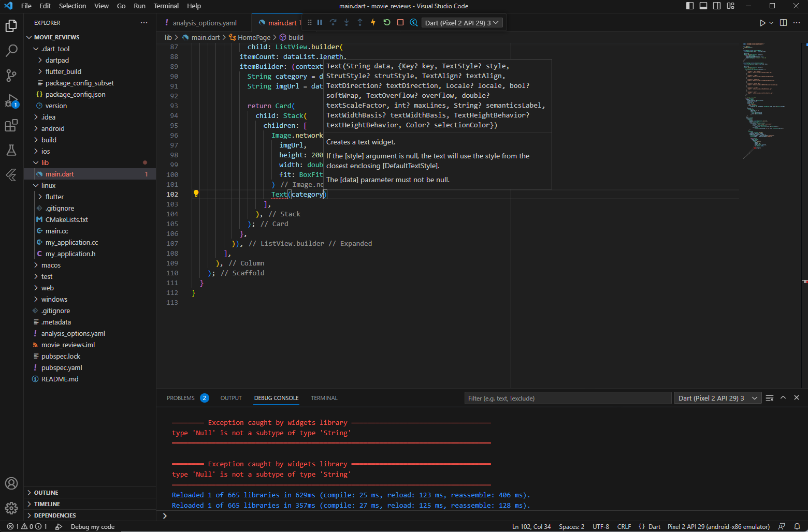
Task: Click Step Over in debug toolbar
Action: click(333, 22)
